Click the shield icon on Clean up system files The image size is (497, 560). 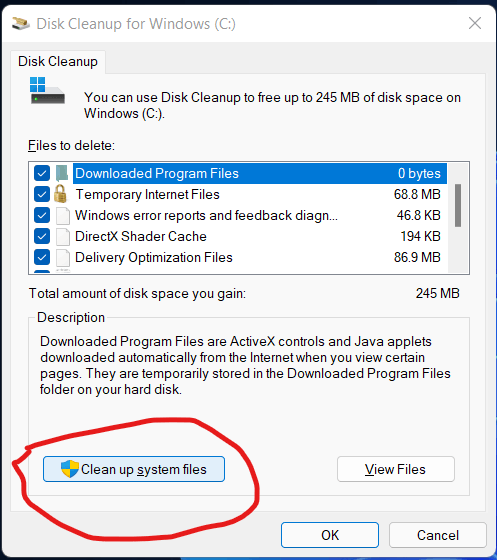pyautogui.click(x=70, y=469)
